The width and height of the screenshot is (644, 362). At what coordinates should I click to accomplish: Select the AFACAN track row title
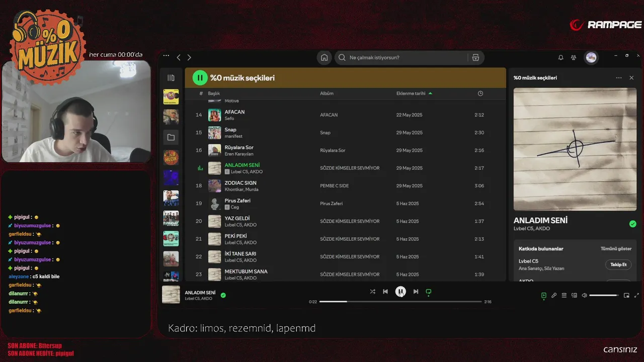pyautogui.click(x=234, y=112)
